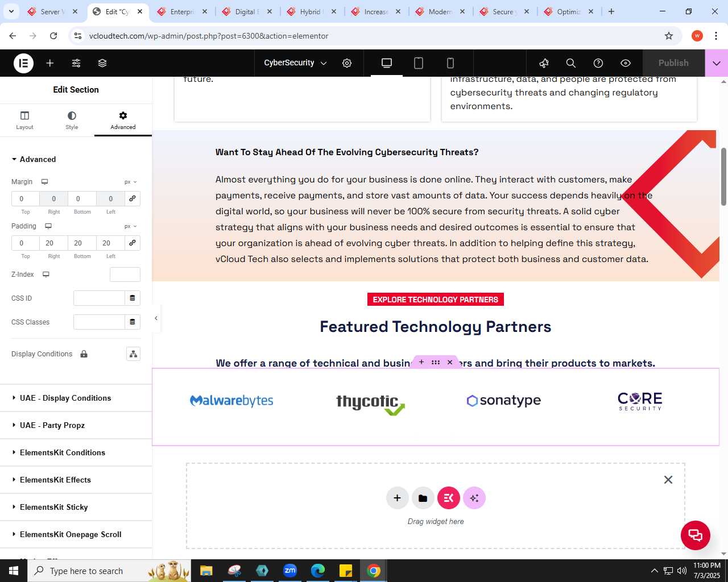Expand UAE - Display Conditions section
This screenshot has width=728, height=582.
pyautogui.click(x=76, y=398)
